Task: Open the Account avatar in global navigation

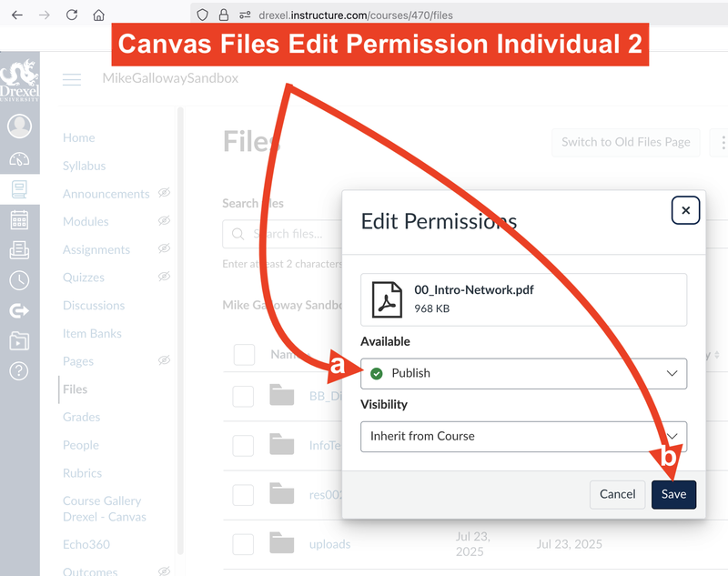Action: (x=19, y=126)
